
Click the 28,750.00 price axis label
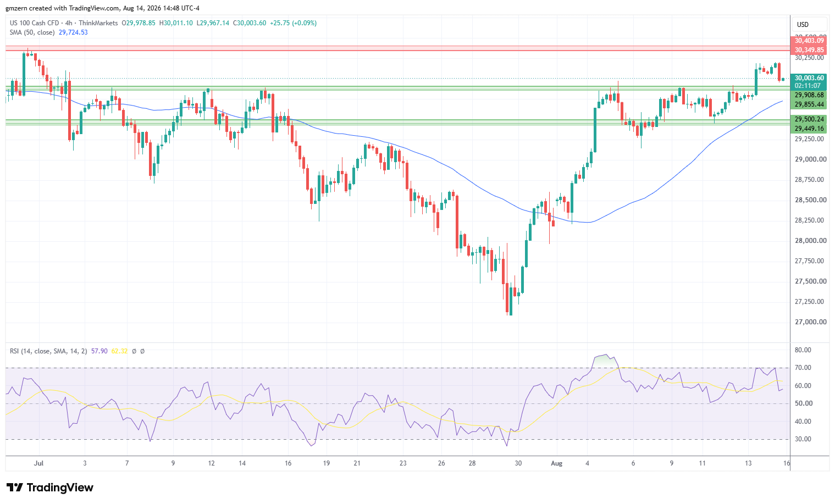(x=810, y=180)
